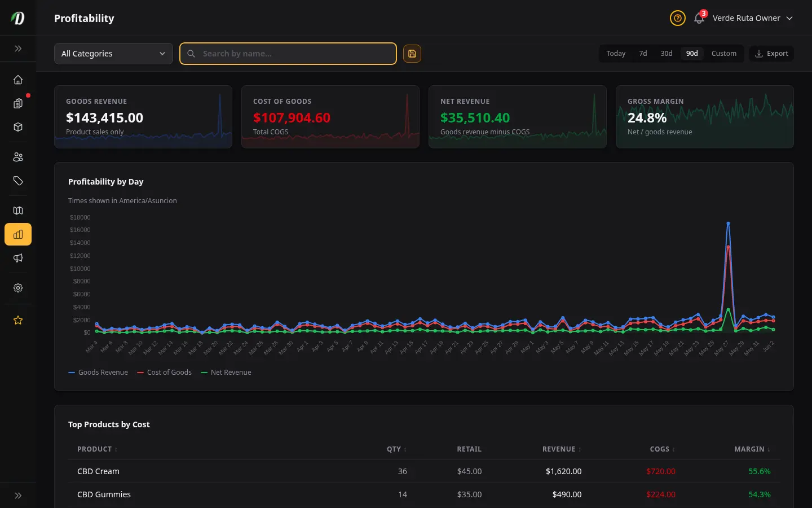This screenshot has height=508, width=812.
Task: Click the RETAIL column header
Action: pyautogui.click(x=469, y=449)
